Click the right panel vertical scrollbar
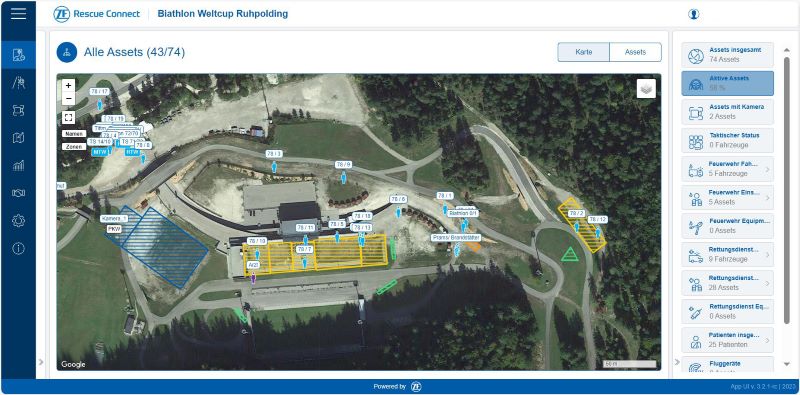The image size is (800, 395). 786,190
